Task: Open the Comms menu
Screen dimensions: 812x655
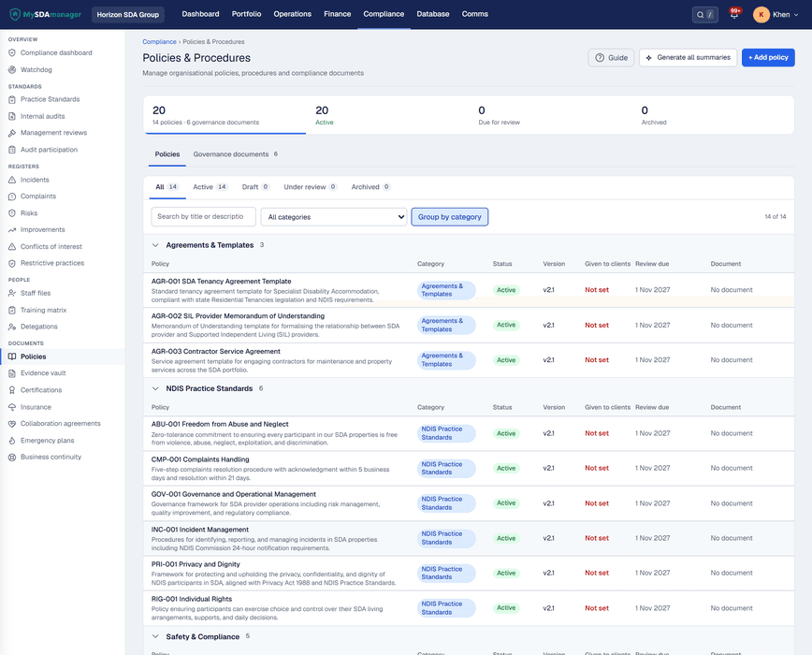Action: tap(475, 14)
